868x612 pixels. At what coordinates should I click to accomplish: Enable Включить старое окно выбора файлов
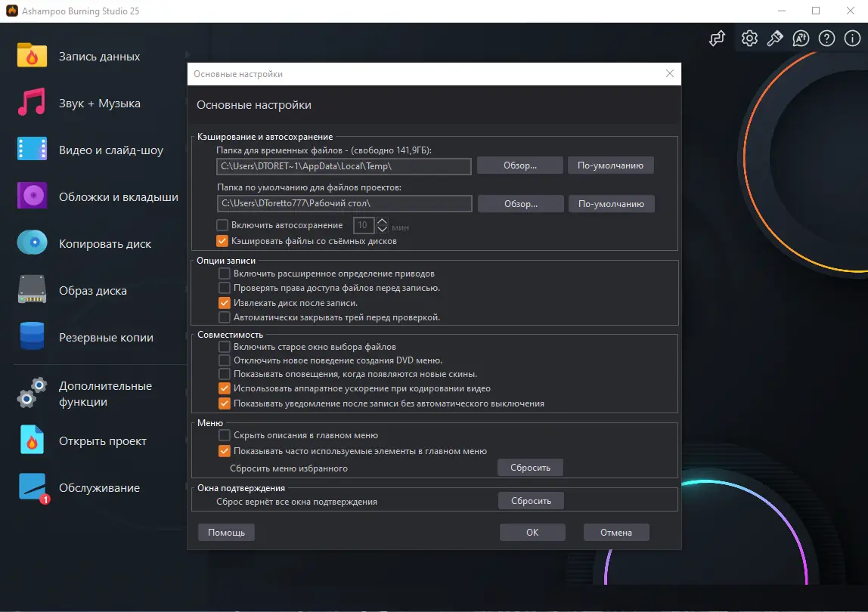224,346
